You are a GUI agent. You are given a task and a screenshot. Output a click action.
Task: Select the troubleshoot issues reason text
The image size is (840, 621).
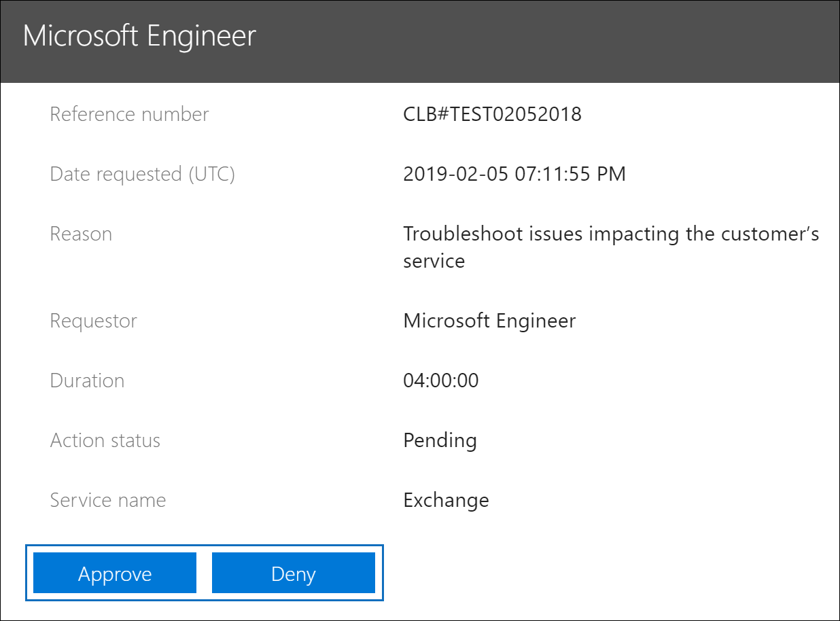click(611, 247)
